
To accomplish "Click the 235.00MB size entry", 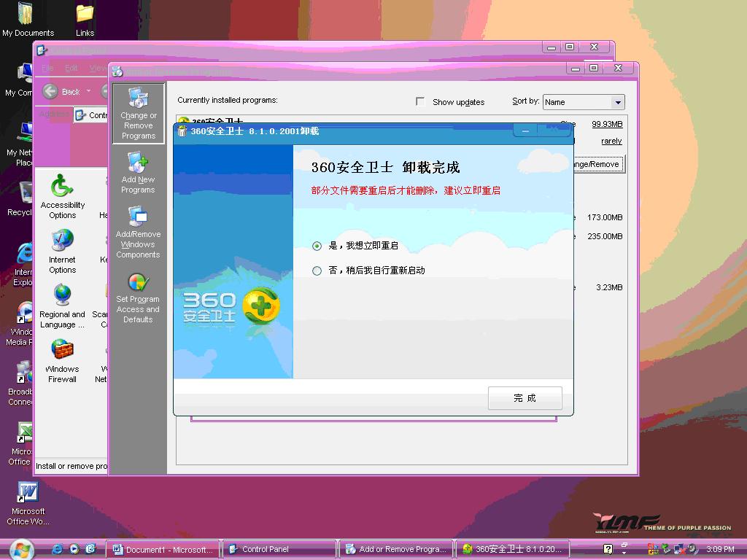I will pyautogui.click(x=605, y=237).
